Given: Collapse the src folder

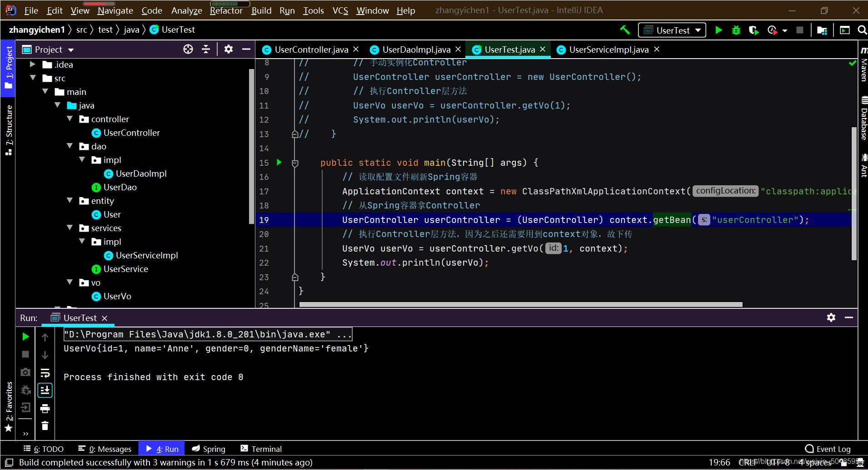Looking at the screenshot, I should click(33, 78).
